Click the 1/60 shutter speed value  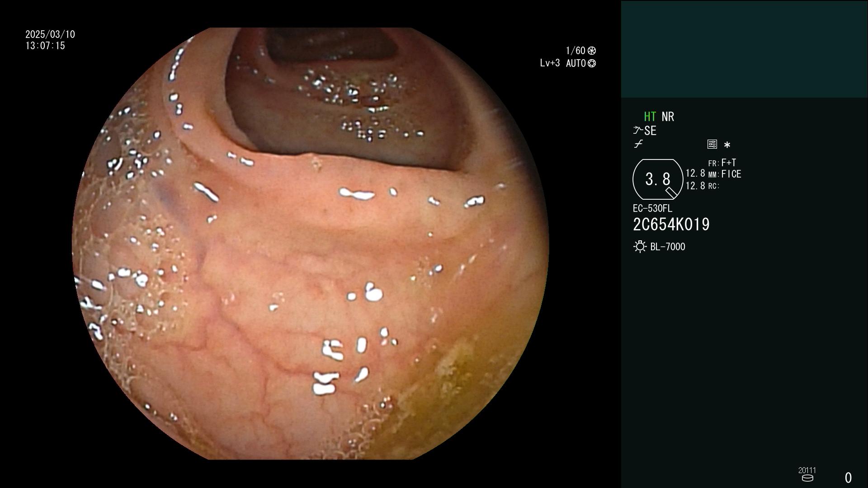click(x=576, y=51)
